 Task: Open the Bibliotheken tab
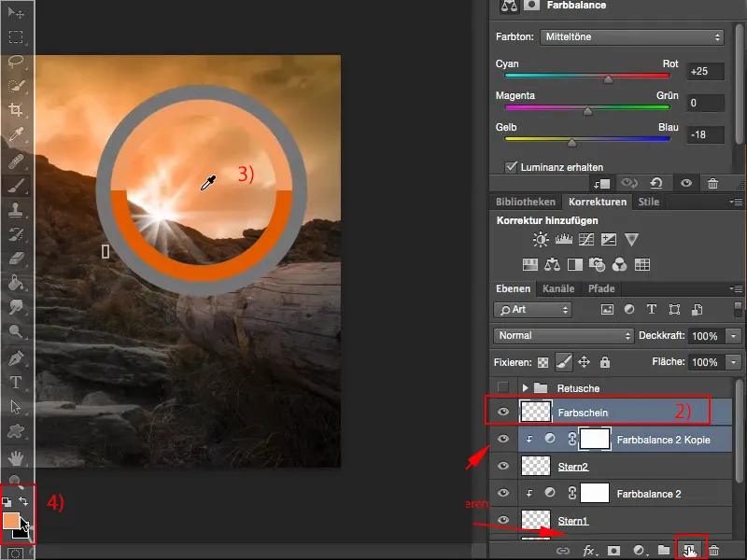click(526, 202)
